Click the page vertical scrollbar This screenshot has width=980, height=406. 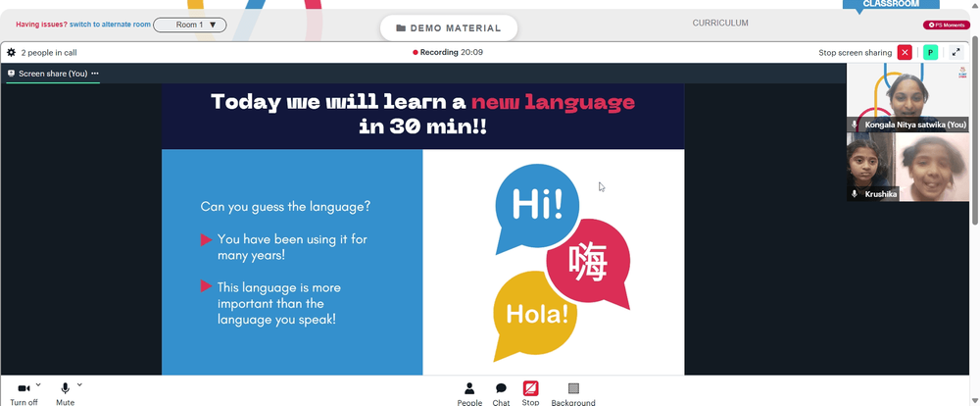tap(975, 131)
